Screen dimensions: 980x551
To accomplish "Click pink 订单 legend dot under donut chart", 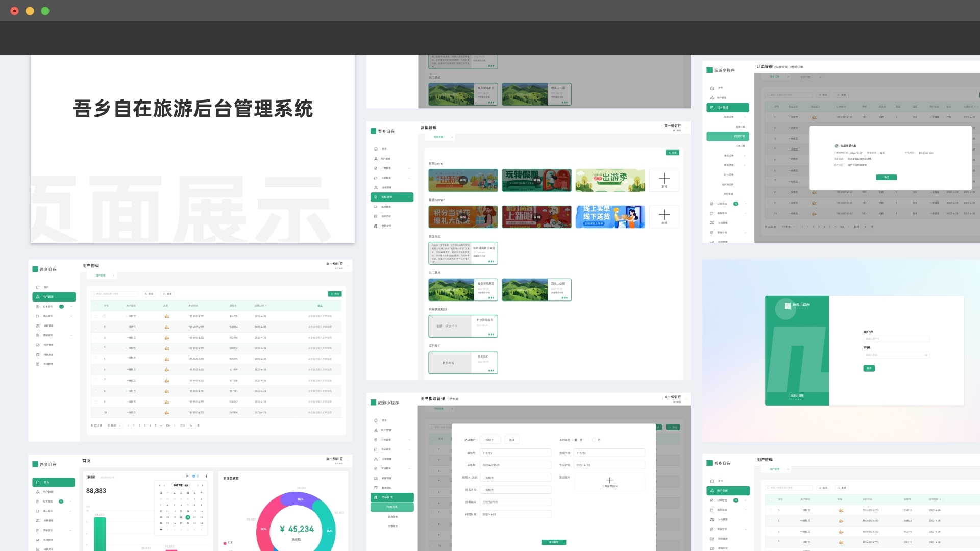I will coord(225,543).
